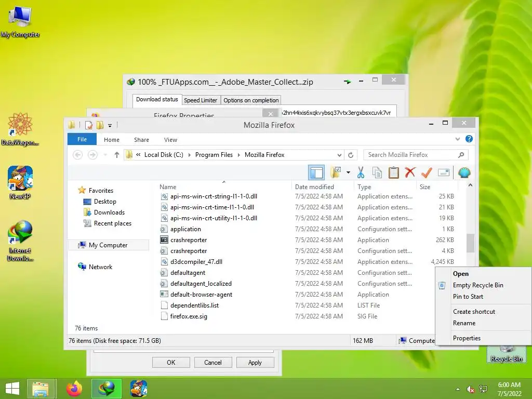Open My Computer desktop icon
This screenshot has height=399, width=532.
tap(20, 21)
